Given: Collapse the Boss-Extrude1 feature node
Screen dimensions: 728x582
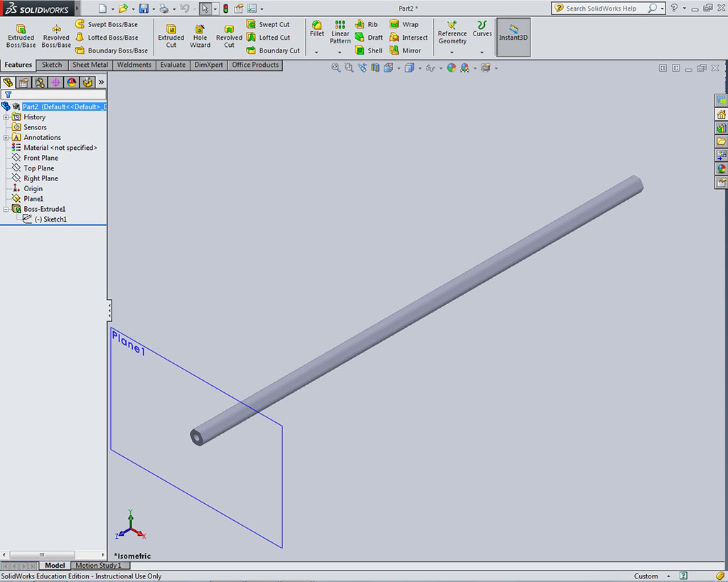Looking at the screenshot, I should tap(6, 210).
